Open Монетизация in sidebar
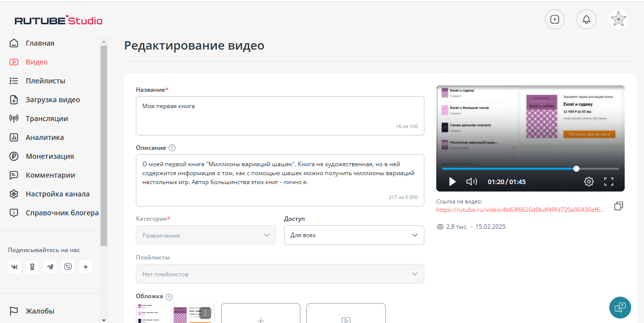 (x=50, y=156)
